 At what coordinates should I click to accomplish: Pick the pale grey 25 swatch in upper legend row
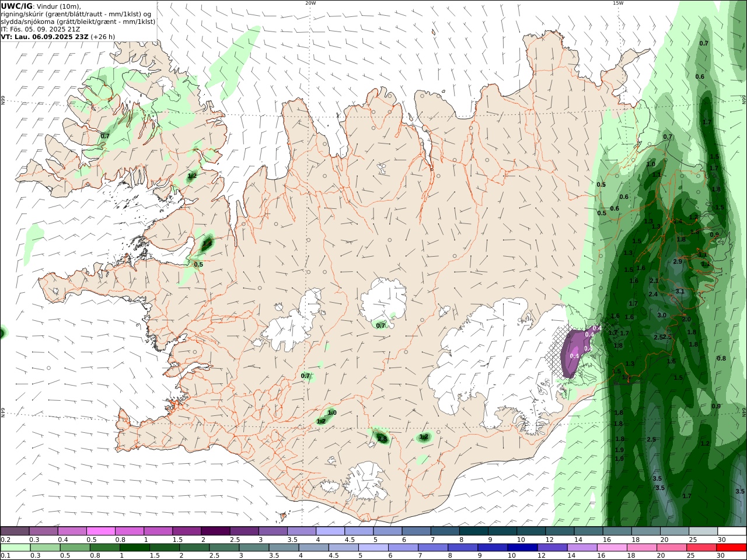(x=703, y=531)
